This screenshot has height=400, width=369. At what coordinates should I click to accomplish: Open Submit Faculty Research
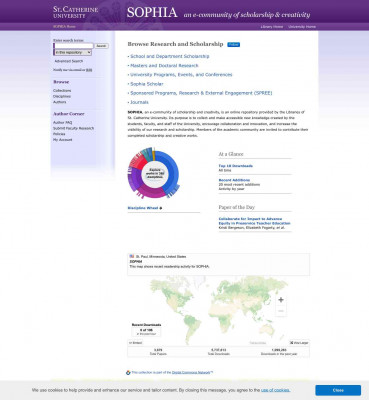click(x=74, y=128)
